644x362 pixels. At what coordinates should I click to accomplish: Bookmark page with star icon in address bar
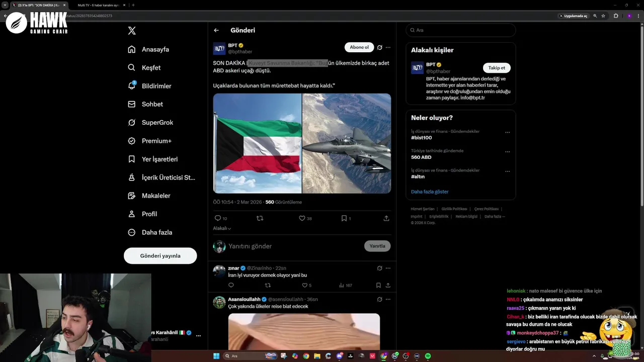coord(603,16)
